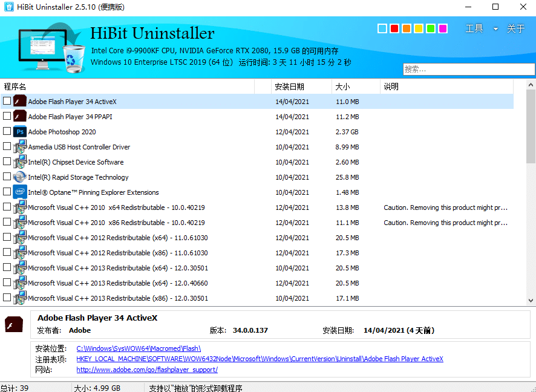The height and width of the screenshot is (392, 536).
Task: Open the C:\Windows\SysWOW64\Macromed\Flash\ install location link
Action: (139, 348)
